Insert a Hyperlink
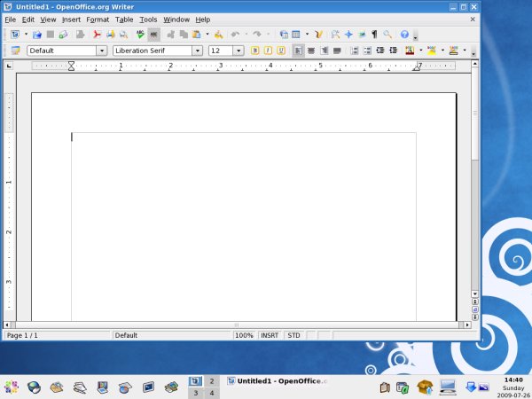 point(284,35)
